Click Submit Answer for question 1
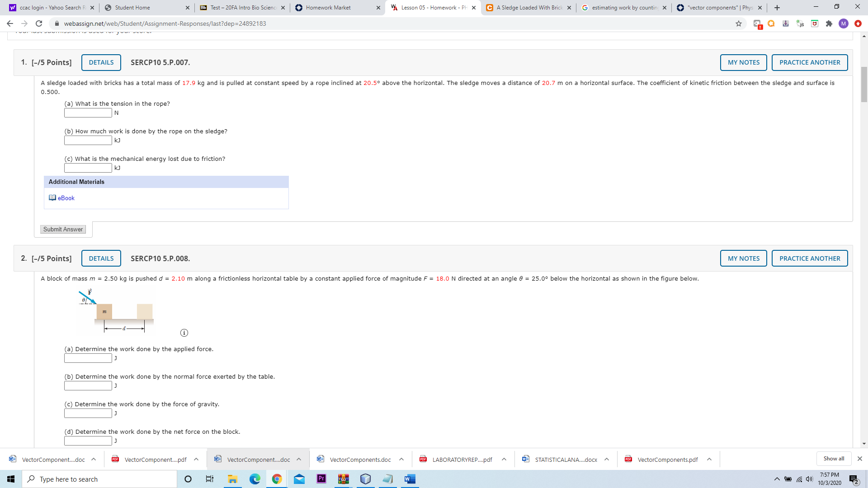 (x=63, y=230)
